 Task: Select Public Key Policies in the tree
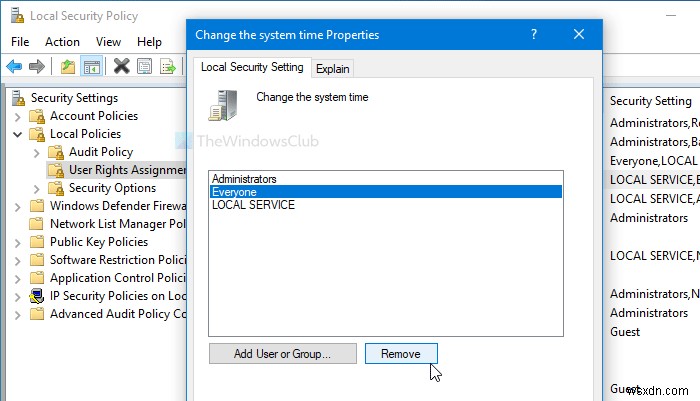tap(99, 242)
